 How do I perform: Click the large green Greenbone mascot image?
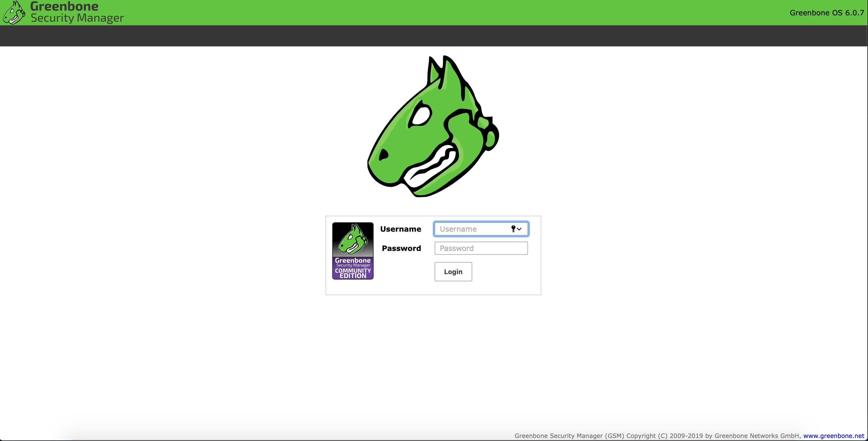pyautogui.click(x=433, y=126)
